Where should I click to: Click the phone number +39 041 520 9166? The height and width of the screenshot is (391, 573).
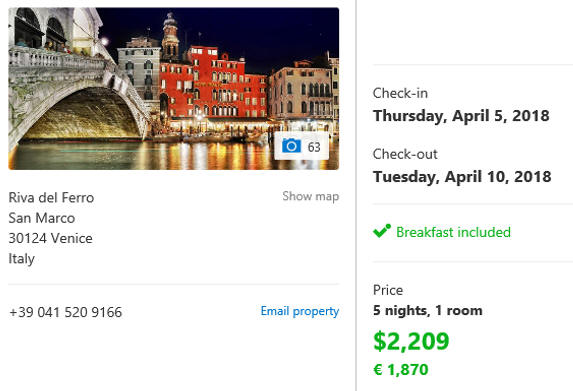(65, 312)
